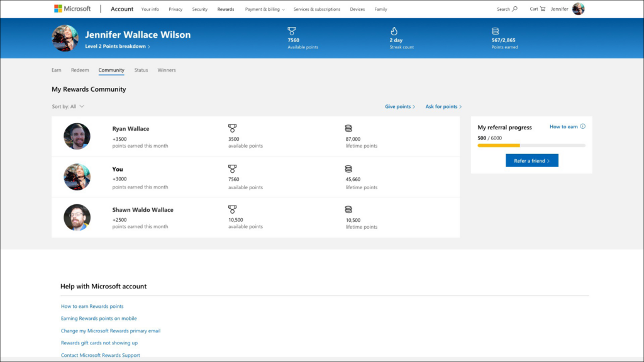Open the Rewards menu item
Viewport: 644px width, 362px height.
click(x=226, y=9)
